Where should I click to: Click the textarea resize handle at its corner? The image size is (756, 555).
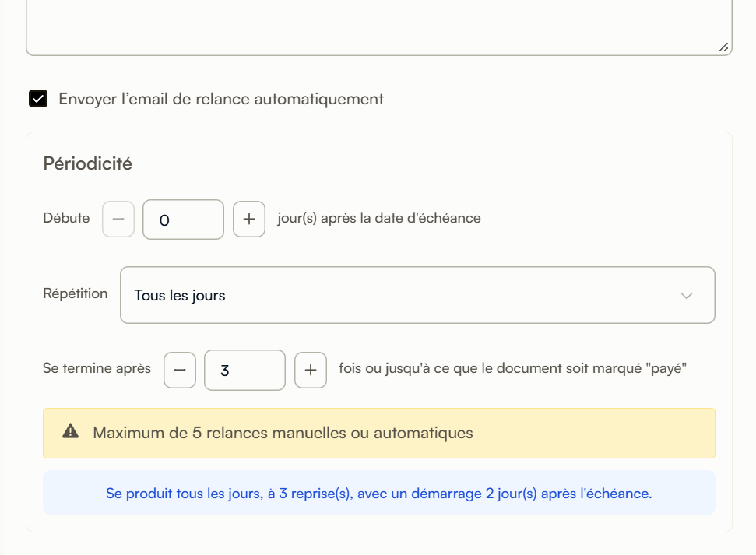pos(724,47)
